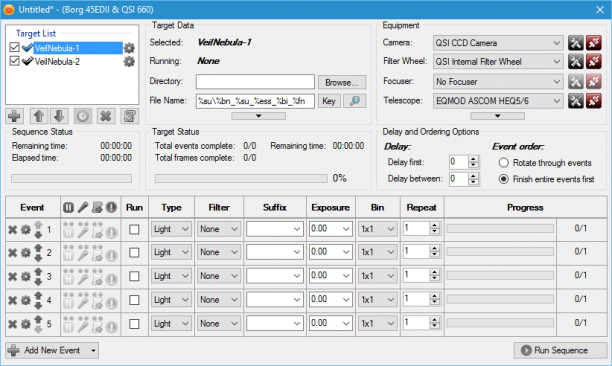Click the File Name pattern field

pos(255,101)
